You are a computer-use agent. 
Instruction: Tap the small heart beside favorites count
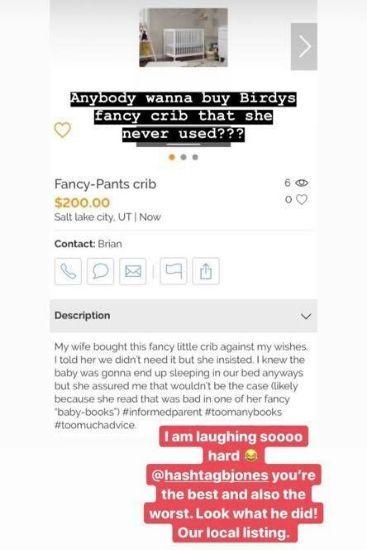(302, 199)
